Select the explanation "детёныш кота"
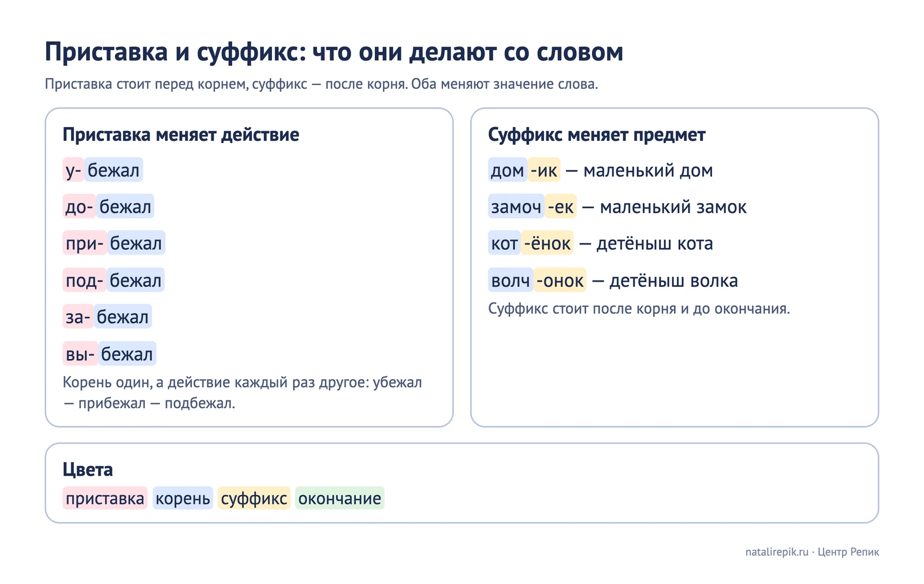 pyautogui.click(x=655, y=244)
